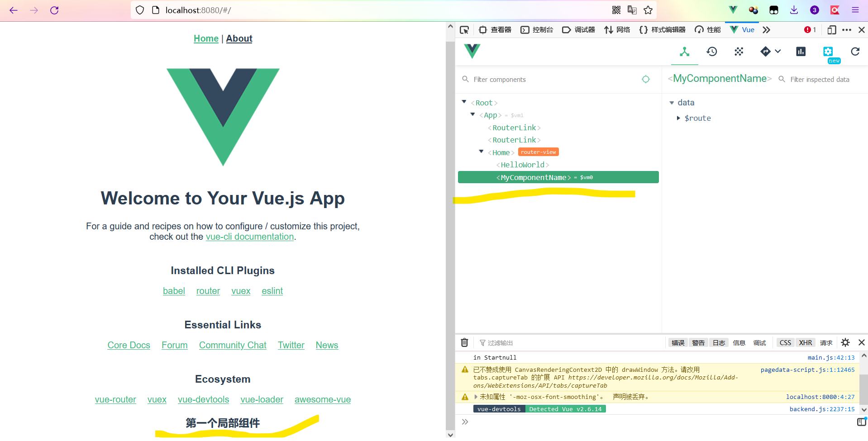
Task: Click the browser address bar URL
Action: click(198, 10)
